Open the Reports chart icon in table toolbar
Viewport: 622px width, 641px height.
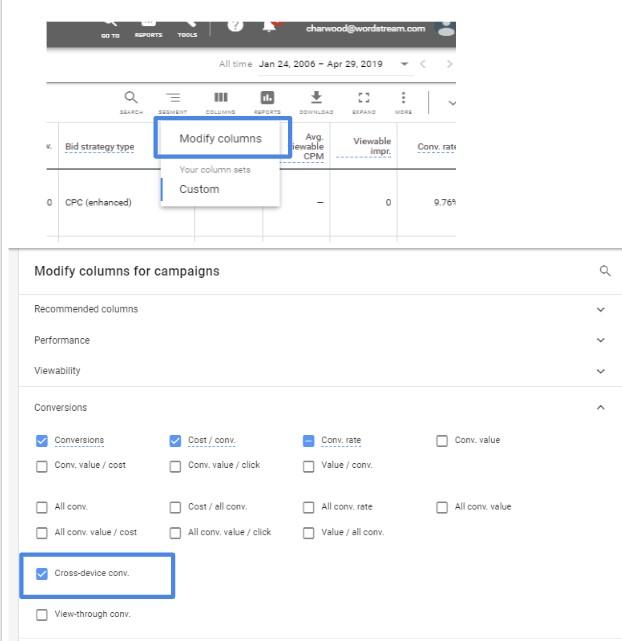click(267, 98)
